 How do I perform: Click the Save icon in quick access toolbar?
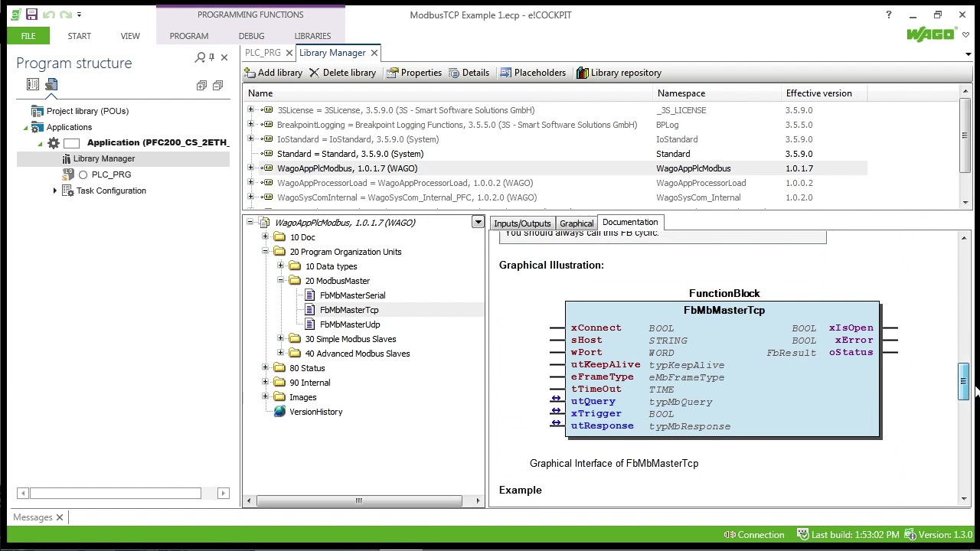[x=31, y=15]
